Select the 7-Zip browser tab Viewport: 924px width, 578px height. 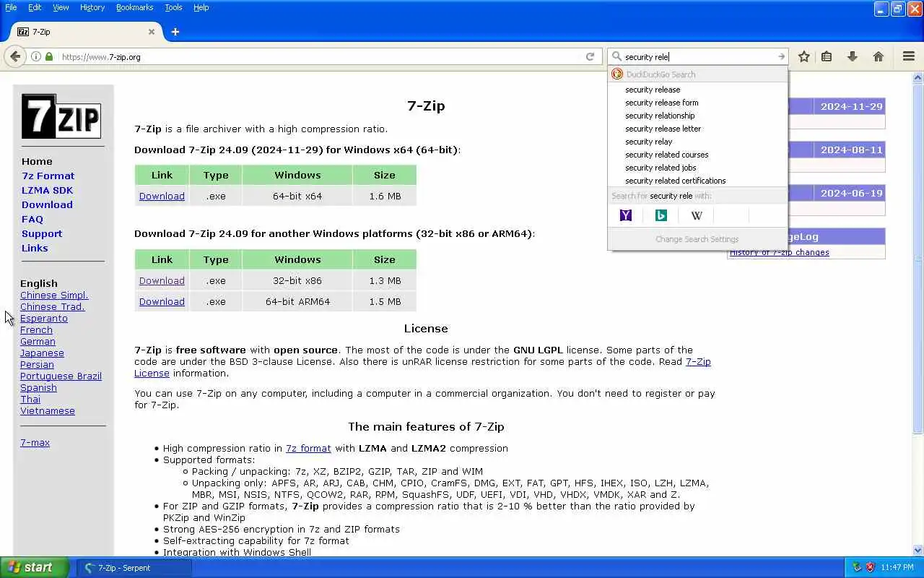click(x=85, y=32)
